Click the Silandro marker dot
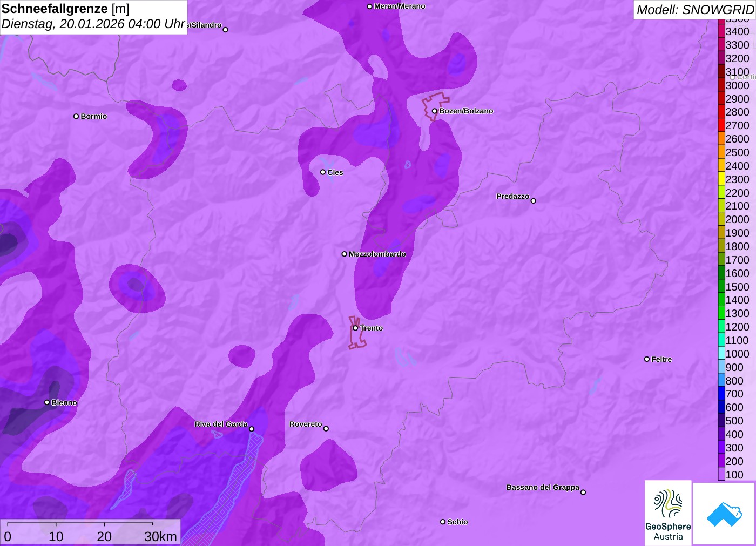The height and width of the screenshot is (546, 756). [226, 30]
